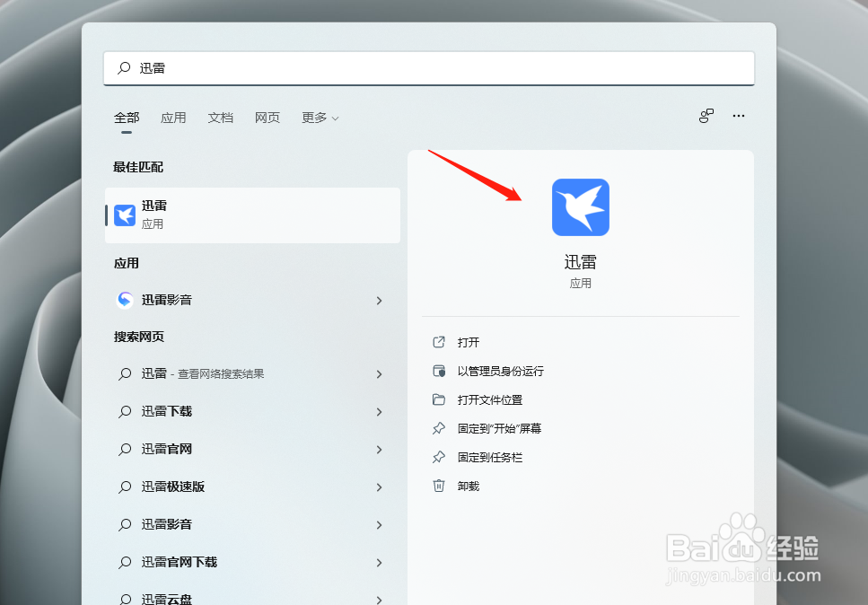868x605 pixels.
Task: Expand chevron for 迅雷官网
Action: tap(379, 450)
